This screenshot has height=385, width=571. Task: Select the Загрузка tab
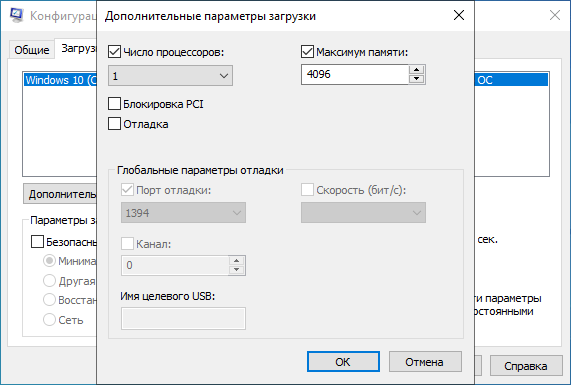76,48
